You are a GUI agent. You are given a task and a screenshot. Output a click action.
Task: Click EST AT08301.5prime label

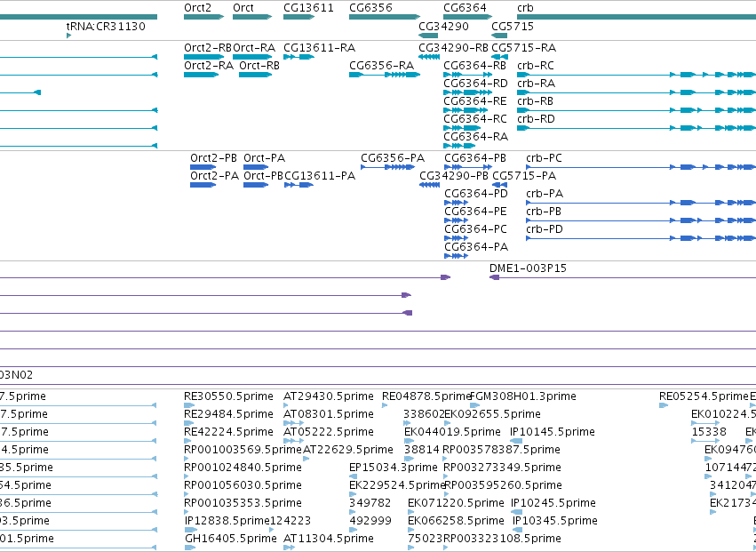point(329,414)
